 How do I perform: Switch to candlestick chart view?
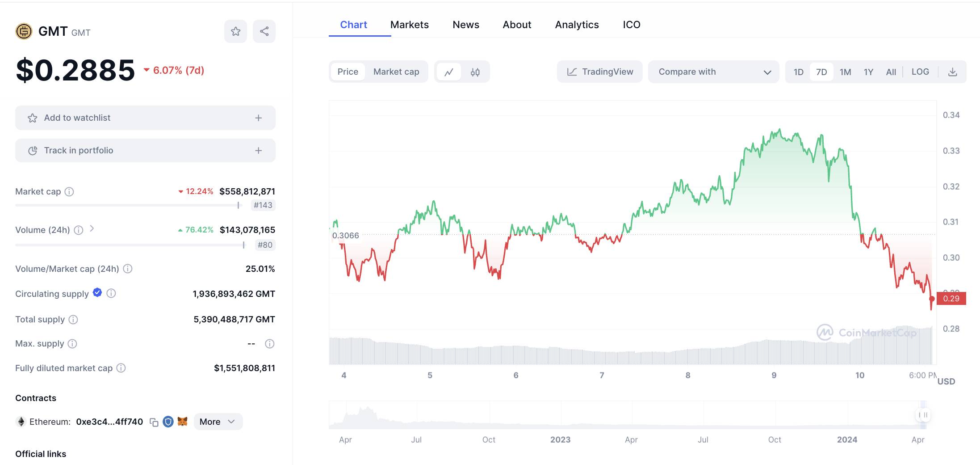click(475, 72)
